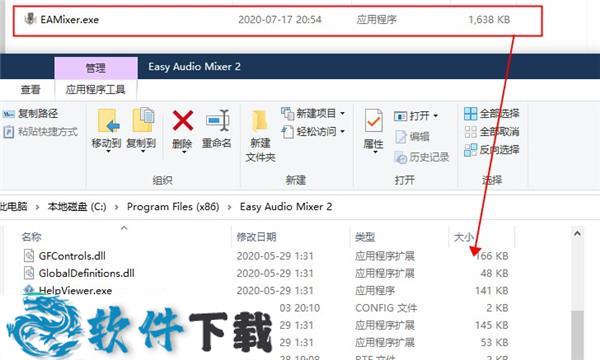The width and height of the screenshot is (600, 360).
Task: Click 粘贴快捷方式 in the ribbon
Action: coord(40,132)
